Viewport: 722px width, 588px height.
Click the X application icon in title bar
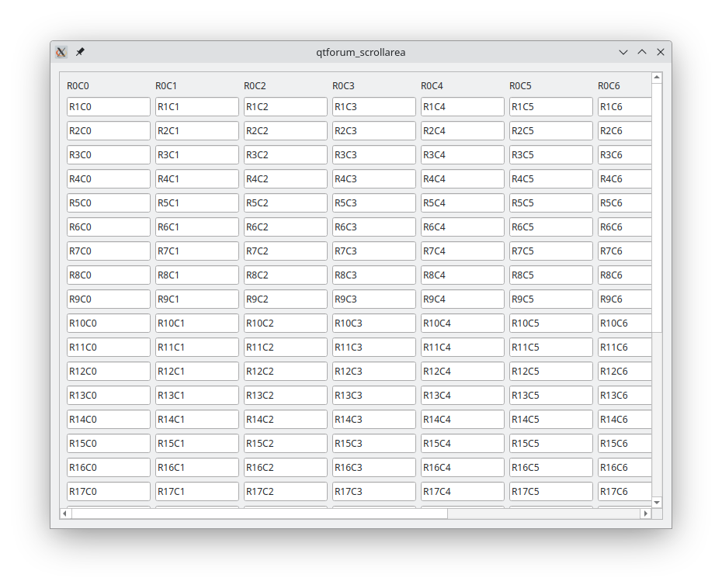[x=61, y=52]
